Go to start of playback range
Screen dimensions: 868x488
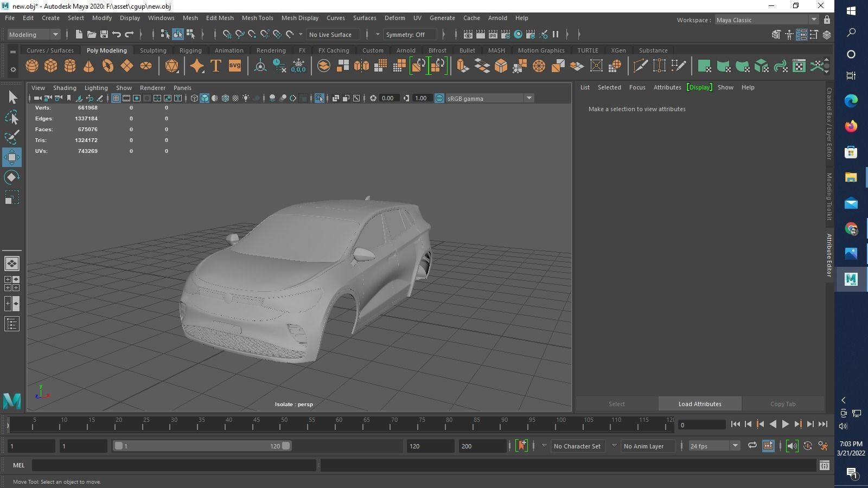pos(736,425)
